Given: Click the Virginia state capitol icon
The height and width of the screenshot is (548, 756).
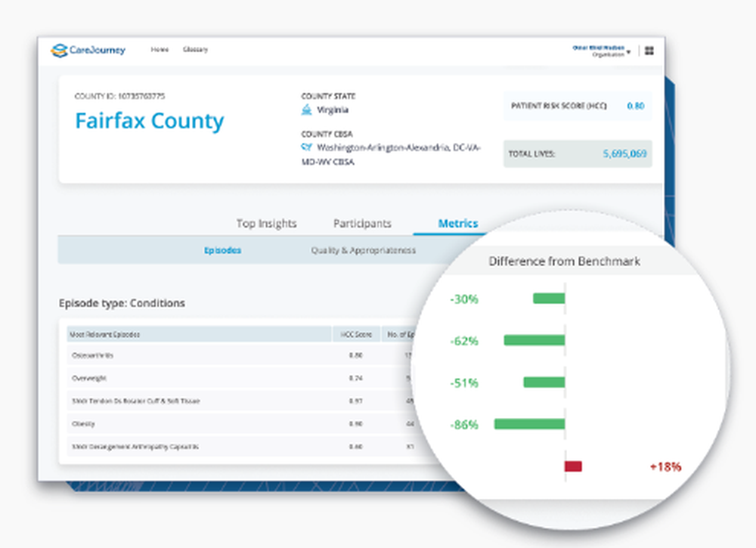Looking at the screenshot, I should click(307, 110).
